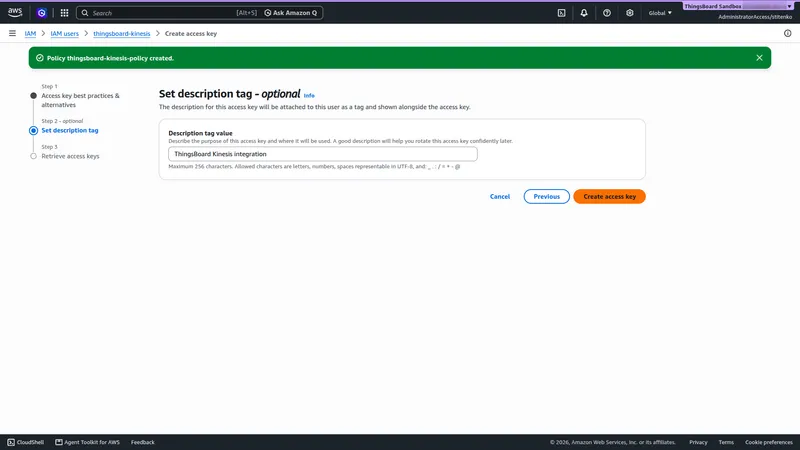Open ThingsBoard Sandbox account menu
The image size is (800, 450).
pos(738,6)
